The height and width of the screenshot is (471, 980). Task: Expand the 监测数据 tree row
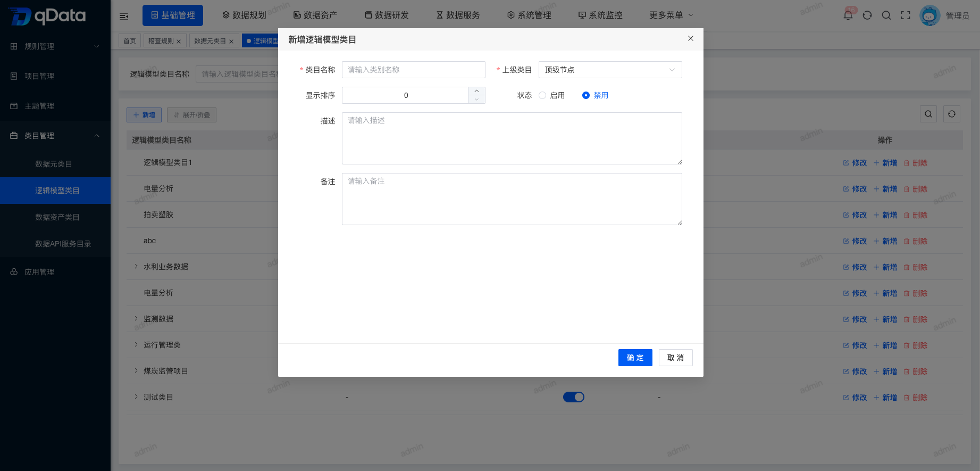(x=136, y=318)
